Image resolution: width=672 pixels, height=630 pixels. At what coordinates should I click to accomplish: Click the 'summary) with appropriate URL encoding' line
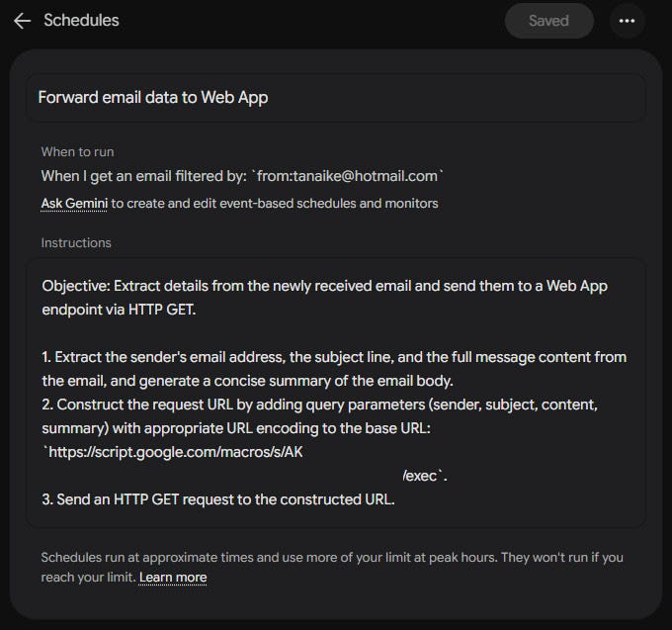[x=236, y=428]
